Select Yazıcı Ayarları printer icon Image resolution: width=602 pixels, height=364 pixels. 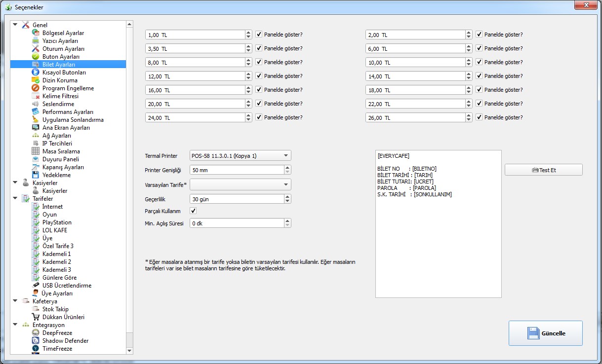tap(36, 41)
